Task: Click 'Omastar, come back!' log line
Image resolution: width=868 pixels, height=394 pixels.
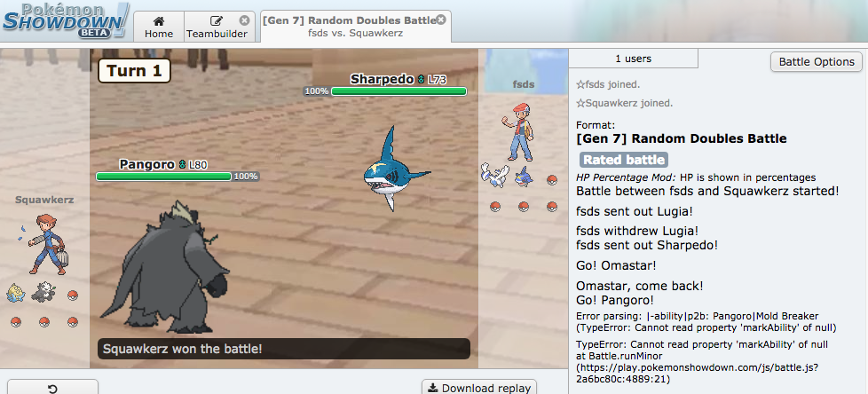Action: (x=640, y=287)
